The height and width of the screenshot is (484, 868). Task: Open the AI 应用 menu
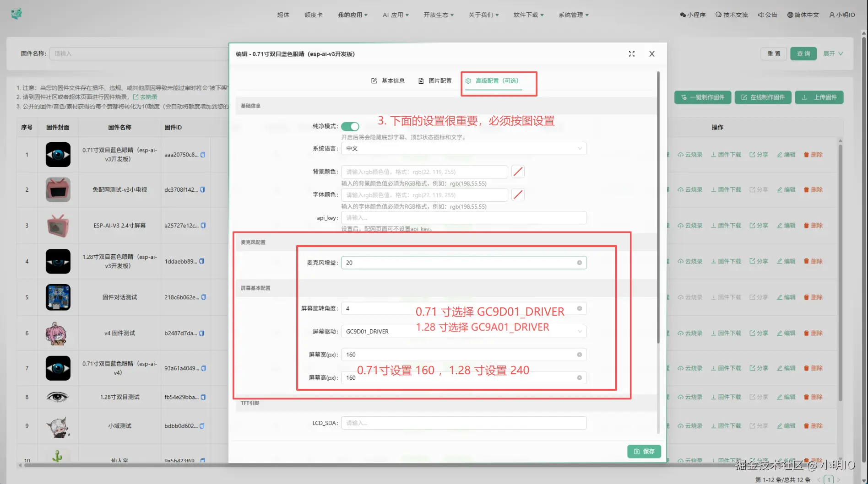pyautogui.click(x=396, y=15)
